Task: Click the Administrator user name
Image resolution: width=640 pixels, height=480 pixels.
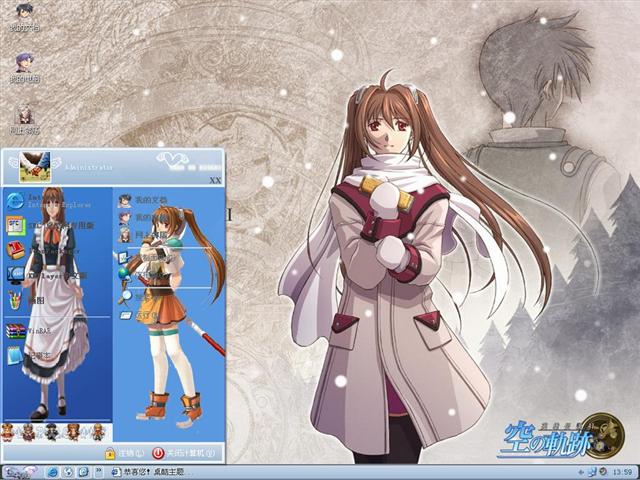Action: click(89, 167)
